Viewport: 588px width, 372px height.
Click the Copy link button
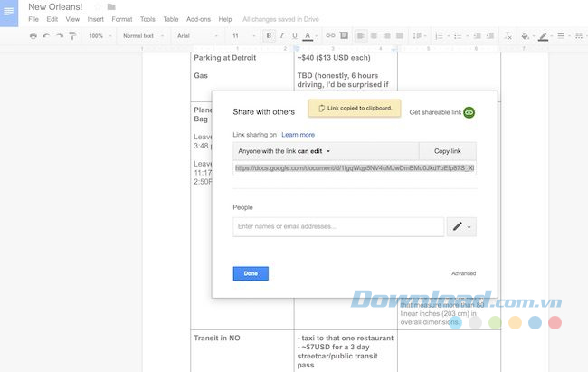click(448, 151)
